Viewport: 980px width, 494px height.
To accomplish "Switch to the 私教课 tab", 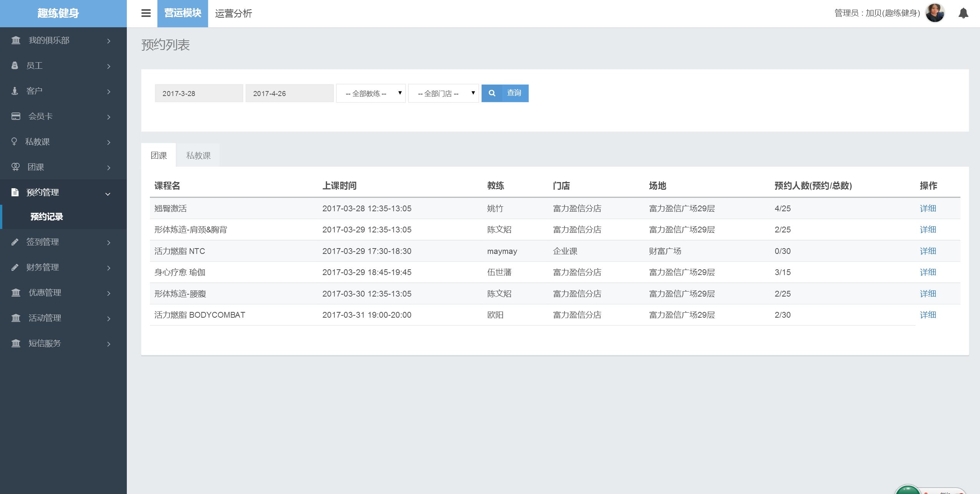I will [198, 156].
